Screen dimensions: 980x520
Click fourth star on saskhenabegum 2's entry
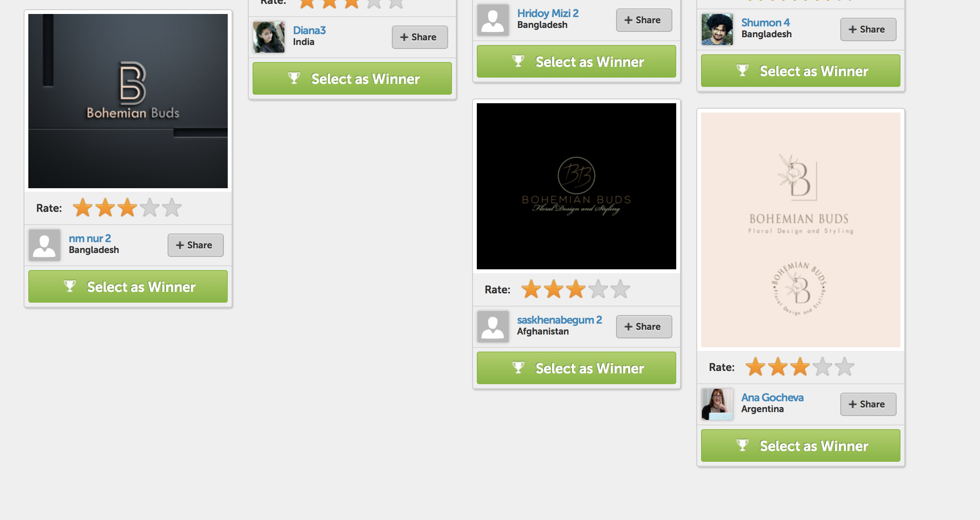[598, 289]
